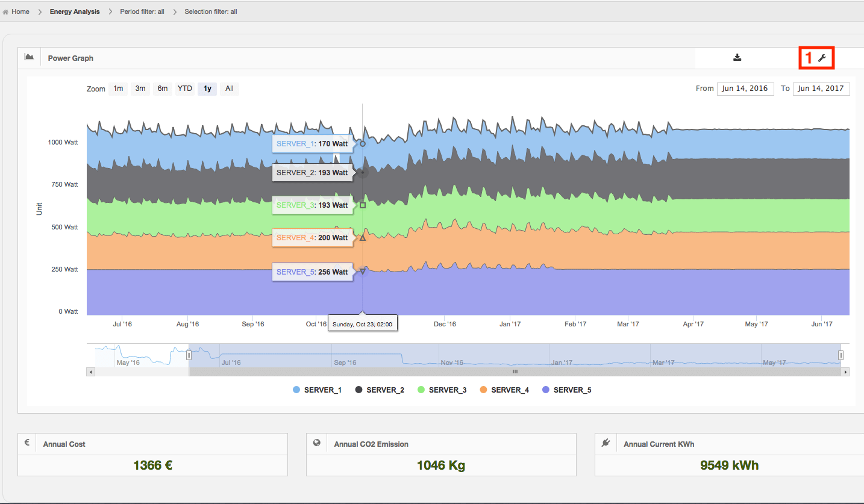The height and width of the screenshot is (504, 864).
Task: Click the 750 Watt axis label
Action: pos(65,184)
